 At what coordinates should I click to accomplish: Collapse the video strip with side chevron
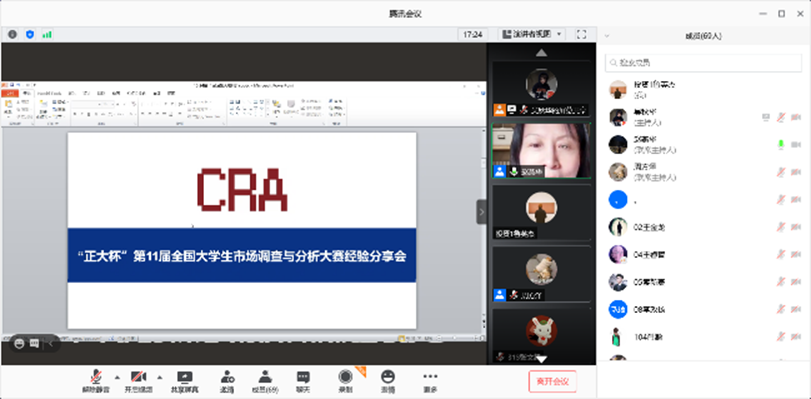pyautogui.click(x=481, y=212)
